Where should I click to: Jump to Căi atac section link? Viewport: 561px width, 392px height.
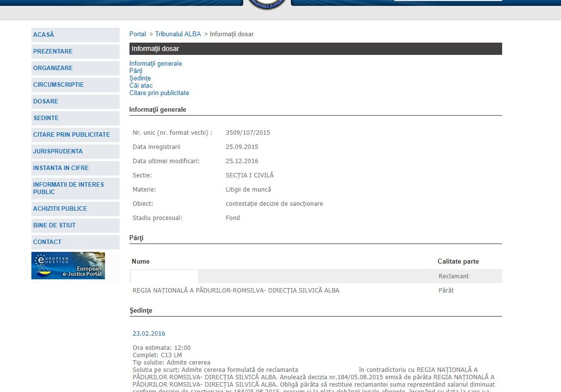click(x=141, y=86)
